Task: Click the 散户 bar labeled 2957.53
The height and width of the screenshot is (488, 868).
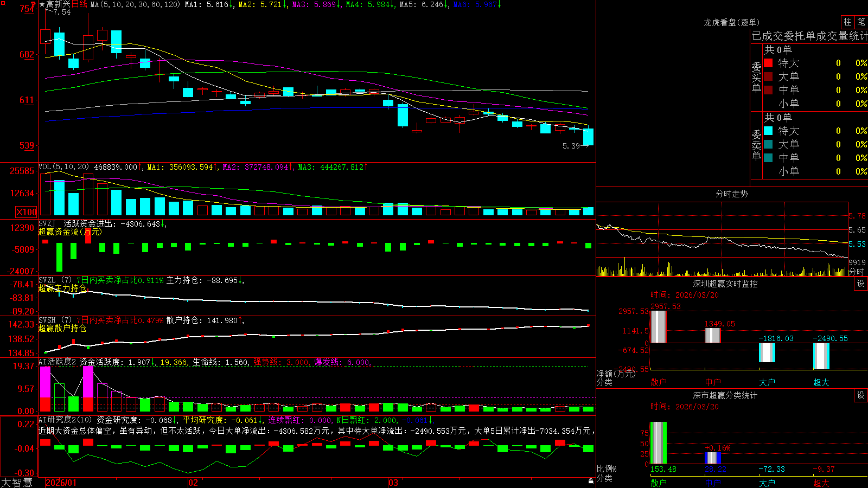Action: point(658,326)
